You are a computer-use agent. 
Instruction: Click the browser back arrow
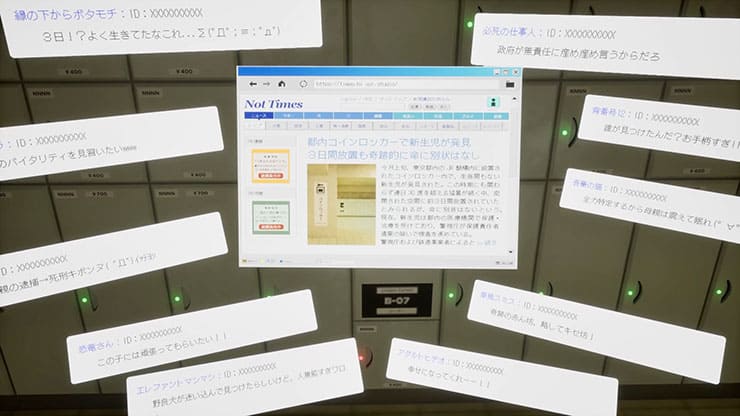(253, 84)
